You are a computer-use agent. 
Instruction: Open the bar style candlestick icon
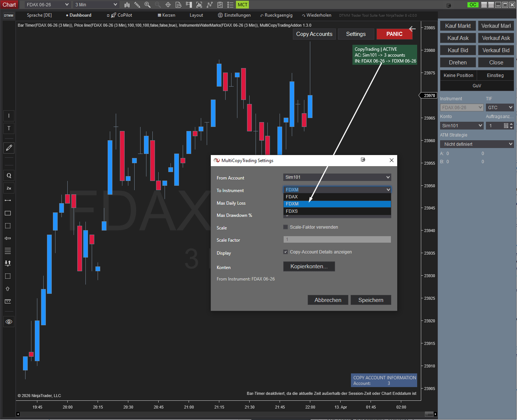pos(127,5)
